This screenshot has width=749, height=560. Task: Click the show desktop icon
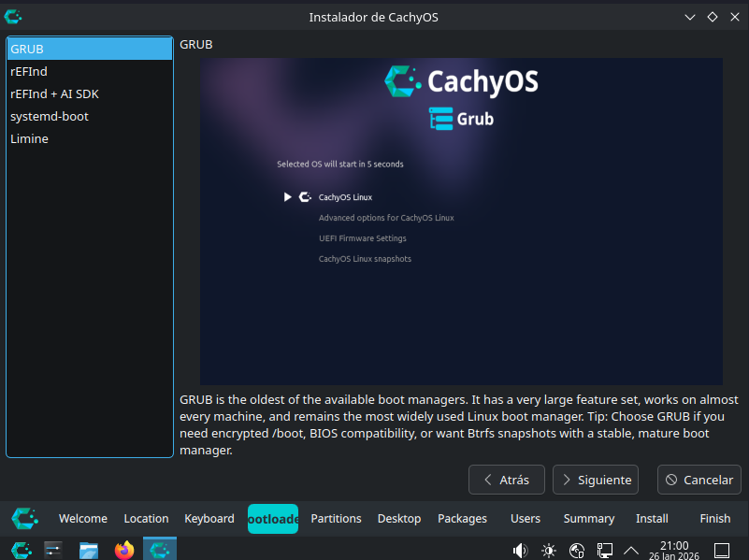pyautogui.click(x=722, y=550)
